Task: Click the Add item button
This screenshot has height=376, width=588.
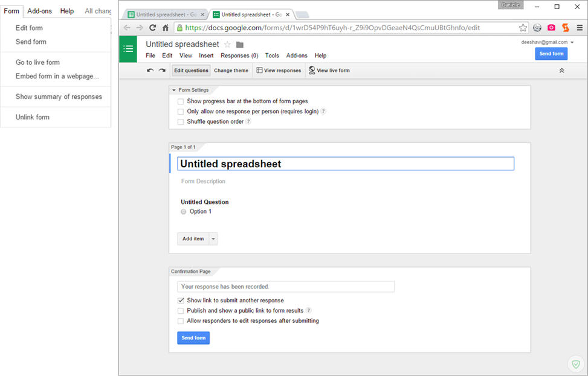Action: click(193, 239)
